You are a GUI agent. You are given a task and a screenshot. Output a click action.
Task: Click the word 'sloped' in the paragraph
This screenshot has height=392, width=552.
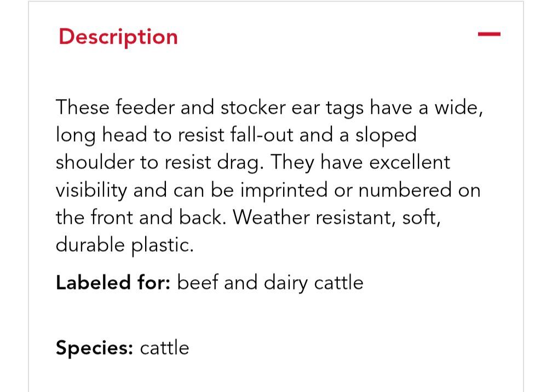click(386, 135)
